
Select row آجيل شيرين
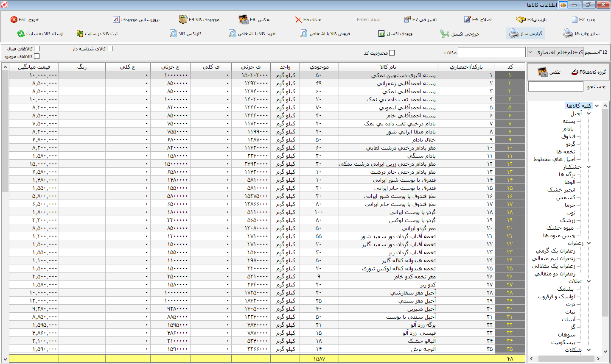267,309
